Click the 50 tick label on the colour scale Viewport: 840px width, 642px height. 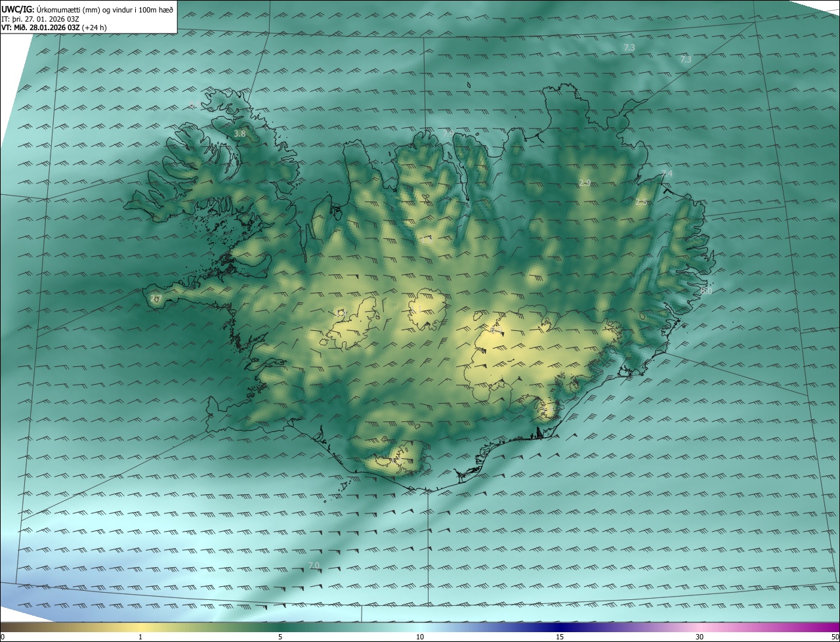coord(835,637)
